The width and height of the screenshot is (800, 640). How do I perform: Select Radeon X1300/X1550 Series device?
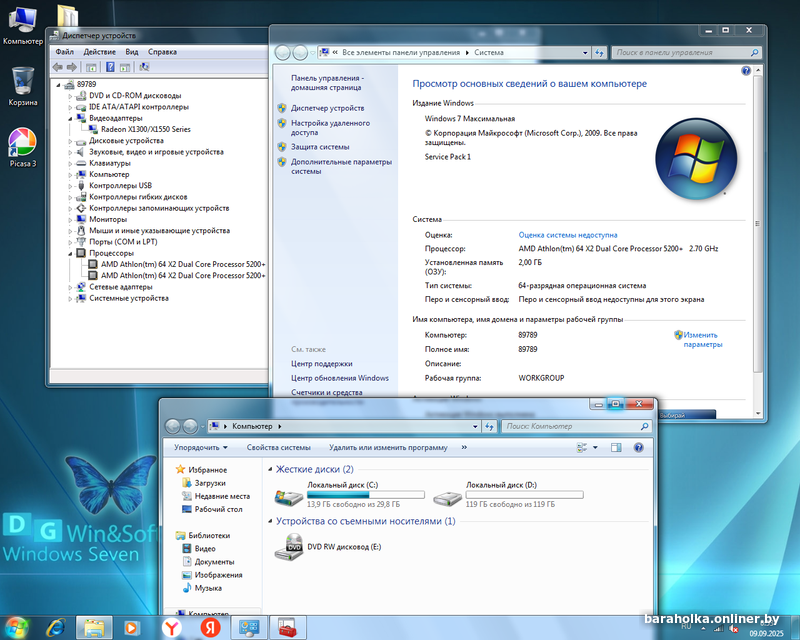(145, 129)
